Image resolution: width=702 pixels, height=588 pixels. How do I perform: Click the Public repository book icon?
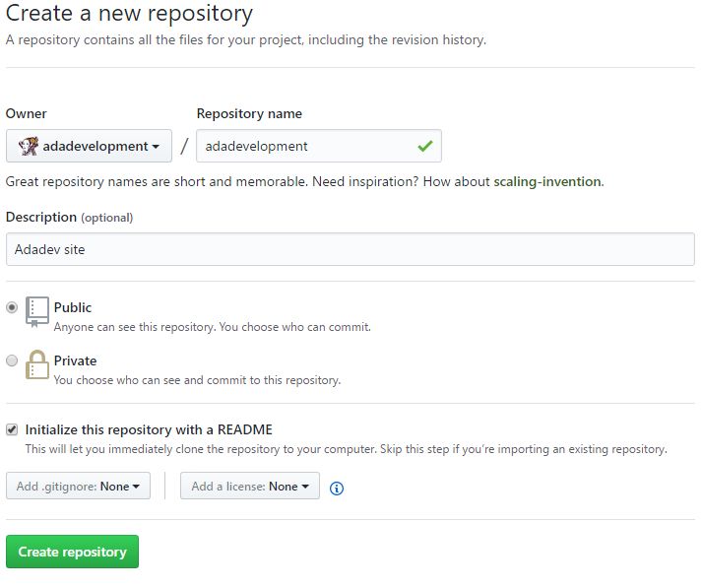tap(37, 312)
